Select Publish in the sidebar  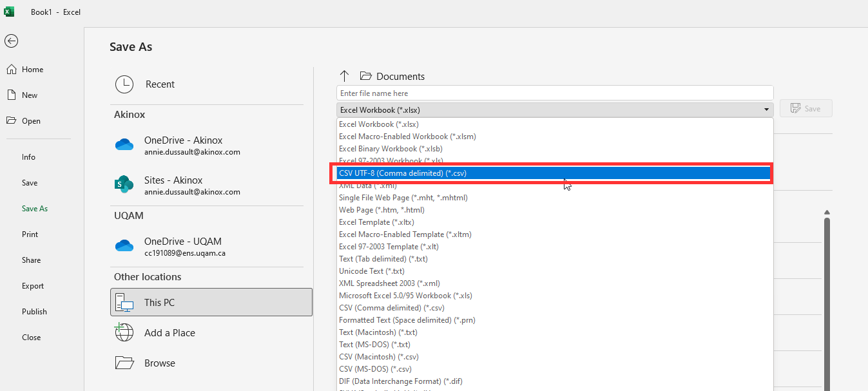pos(35,312)
